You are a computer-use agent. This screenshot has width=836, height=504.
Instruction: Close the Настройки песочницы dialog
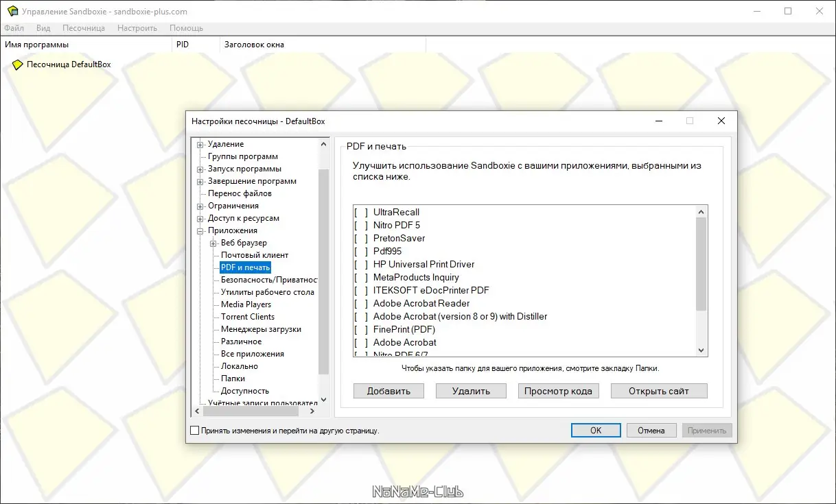(721, 121)
